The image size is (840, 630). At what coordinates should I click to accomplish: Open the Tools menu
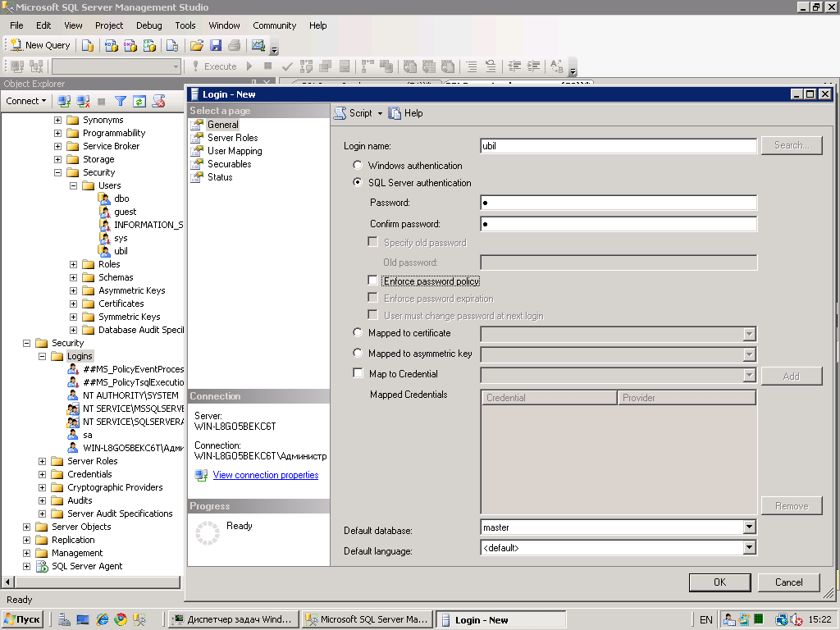185,25
